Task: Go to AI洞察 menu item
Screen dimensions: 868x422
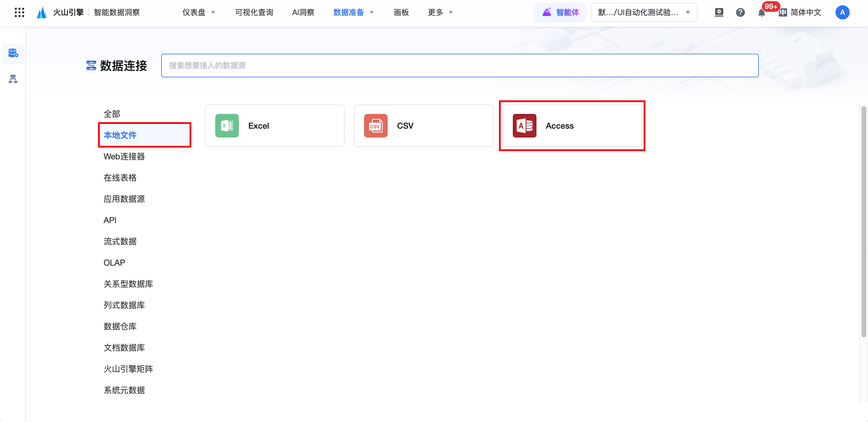Action: [303, 12]
